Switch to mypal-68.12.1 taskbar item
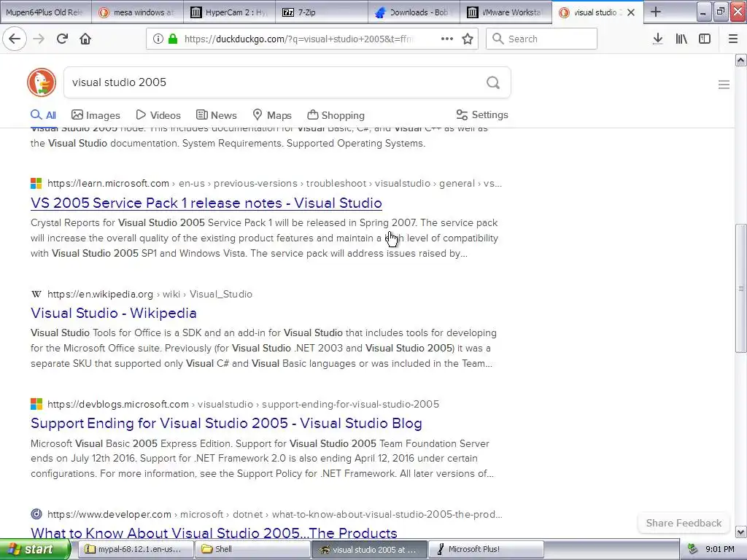The height and width of the screenshot is (560, 747). coord(135,549)
